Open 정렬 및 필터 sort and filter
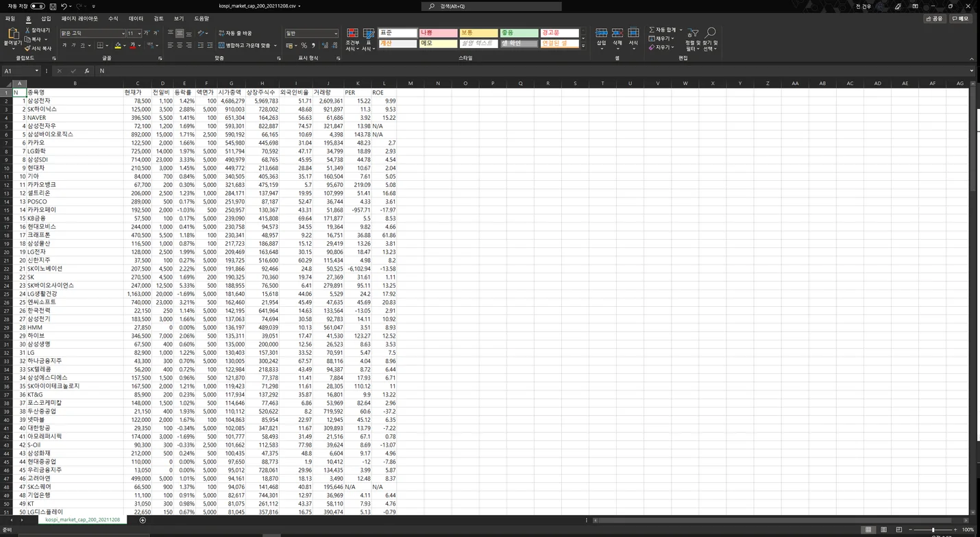The height and width of the screenshot is (537, 980). tap(693, 40)
